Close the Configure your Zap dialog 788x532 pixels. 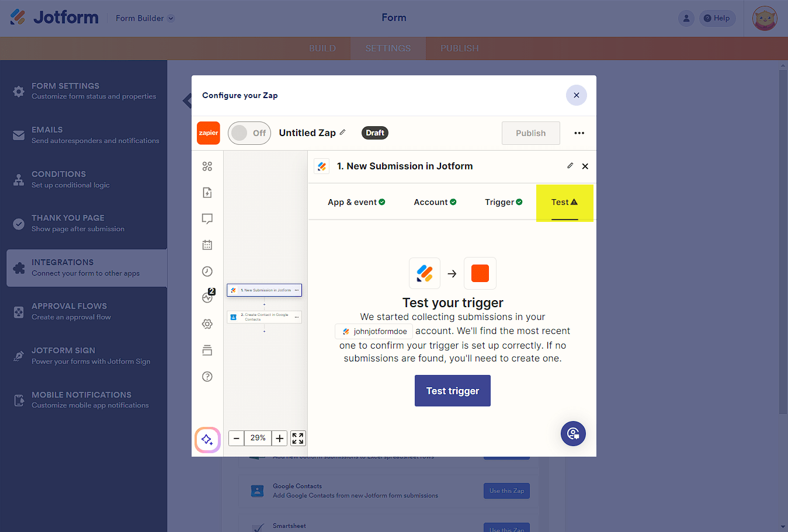(x=577, y=95)
